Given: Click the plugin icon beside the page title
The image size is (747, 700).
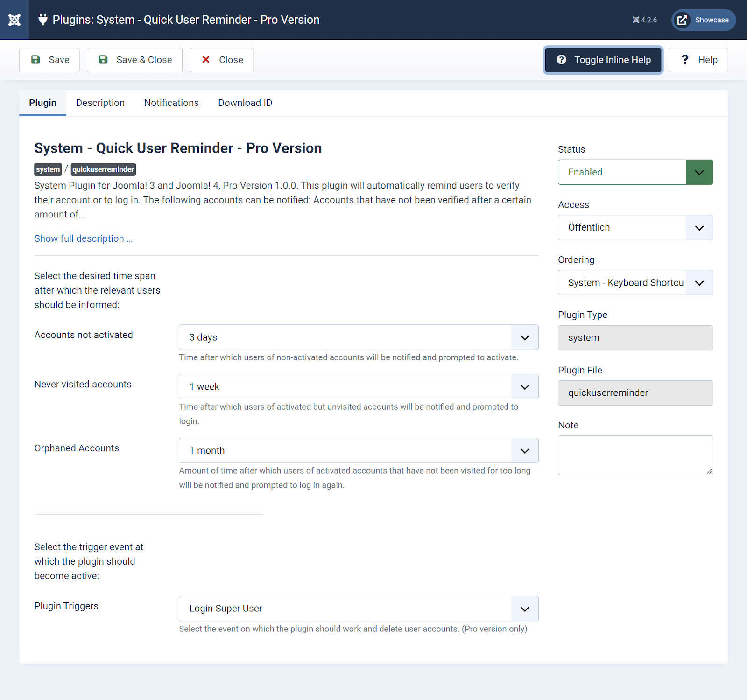Looking at the screenshot, I should point(42,20).
